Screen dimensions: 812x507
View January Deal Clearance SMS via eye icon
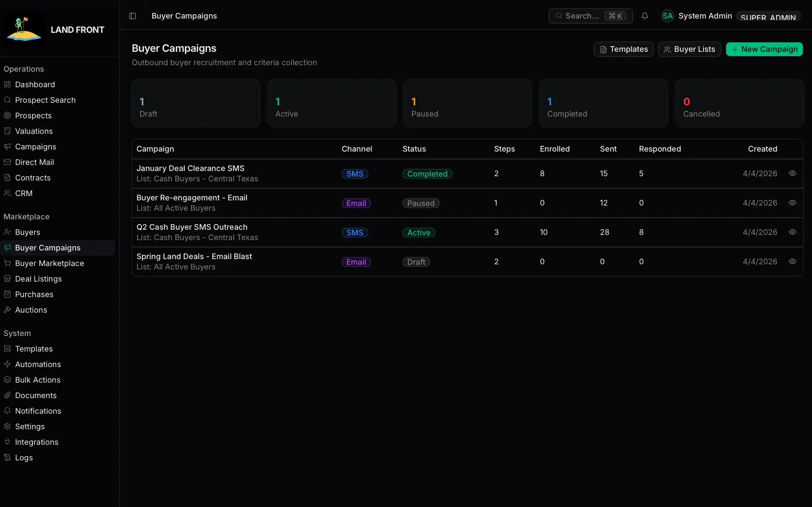[792, 174]
